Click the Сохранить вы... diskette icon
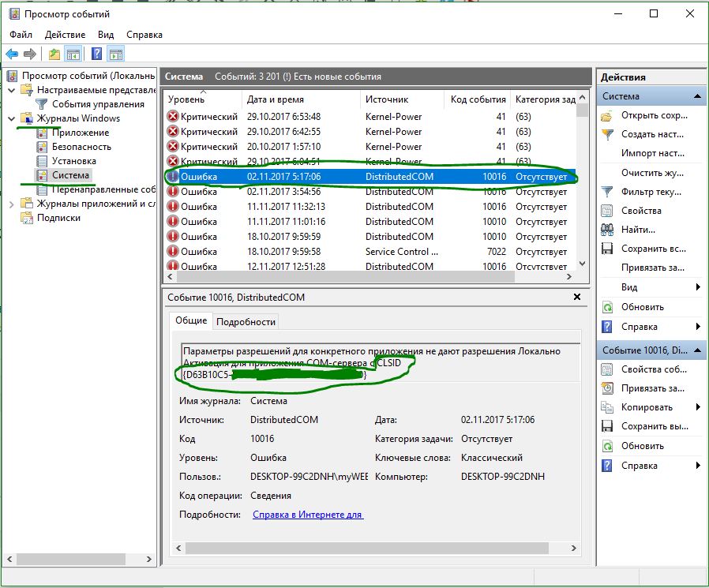This screenshot has width=709, height=588. pyautogui.click(x=607, y=426)
